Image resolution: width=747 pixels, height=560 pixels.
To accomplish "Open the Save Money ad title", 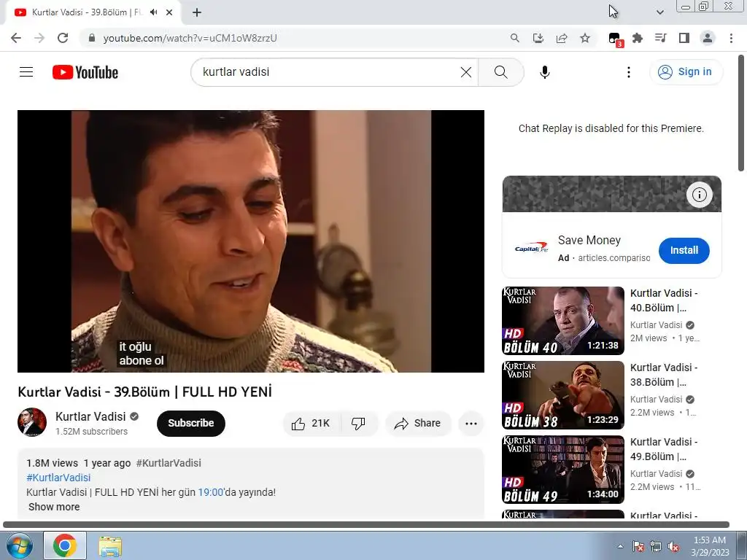I will click(x=589, y=241).
